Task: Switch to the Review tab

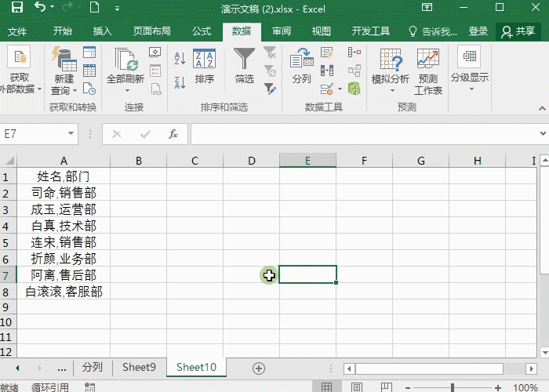Action: coord(282,31)
